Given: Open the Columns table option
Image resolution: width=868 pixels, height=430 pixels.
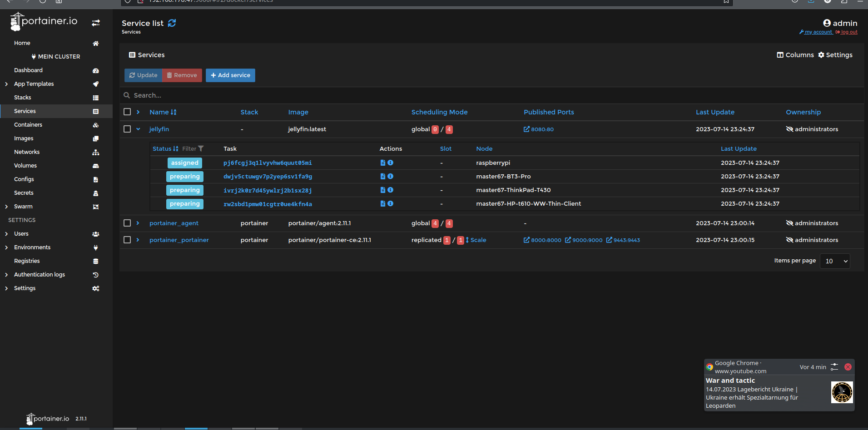Looking at the screenshot, I should pos(795,55).
